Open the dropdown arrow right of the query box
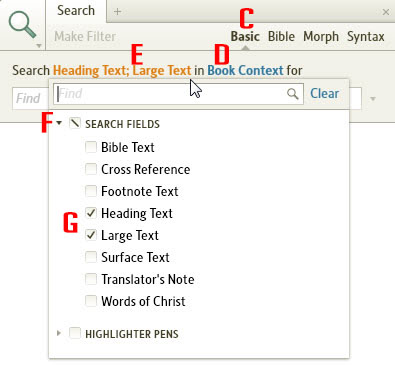The image size is (395, 365). tap(373, 99)
